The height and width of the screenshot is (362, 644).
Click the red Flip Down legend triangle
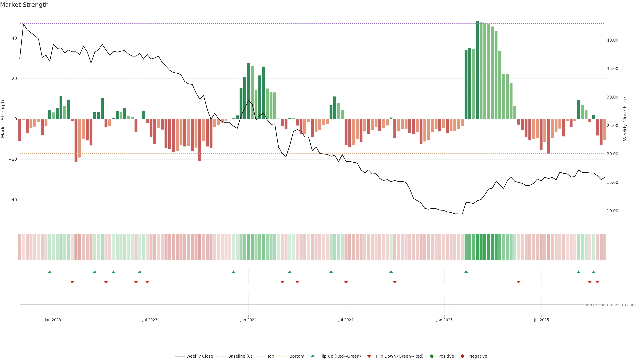369,356
